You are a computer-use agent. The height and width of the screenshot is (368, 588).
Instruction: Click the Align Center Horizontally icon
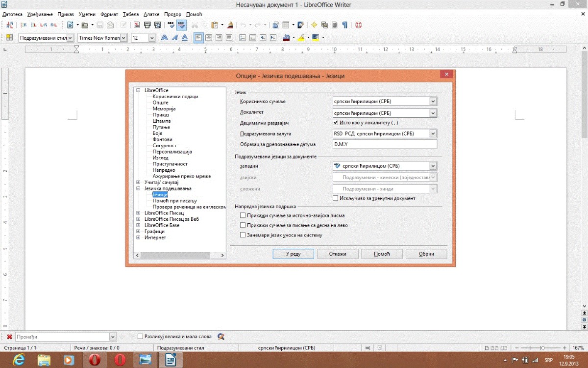[209, 38]
